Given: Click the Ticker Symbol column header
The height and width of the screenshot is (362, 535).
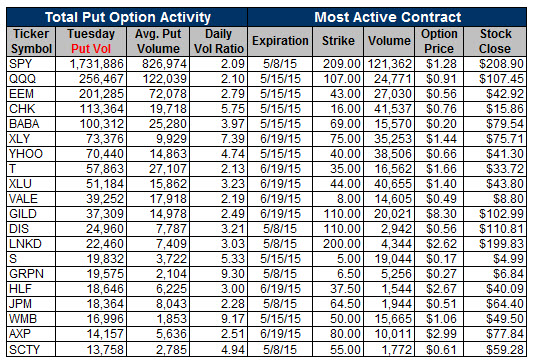Looking at the screenshot, I should [31, 41].
